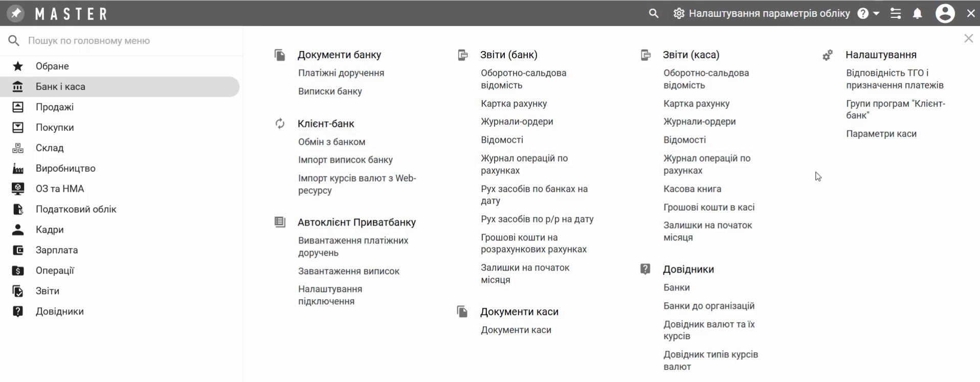Click the Покупки sidebar icon
980x382 pixels.
tap(18, 127)
